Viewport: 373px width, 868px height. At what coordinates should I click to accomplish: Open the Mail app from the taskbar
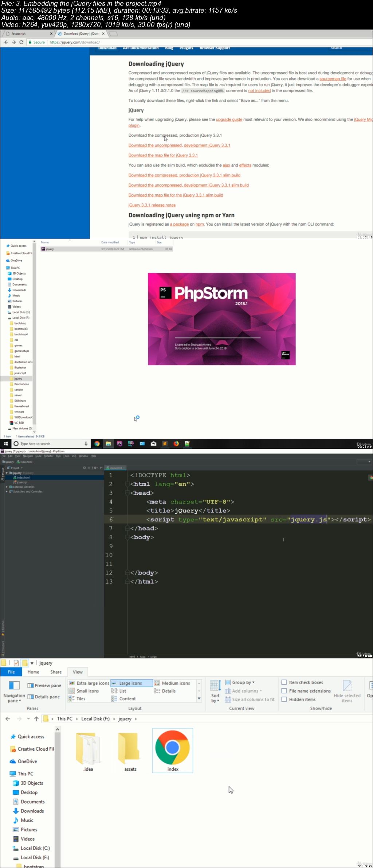[153, 444]
